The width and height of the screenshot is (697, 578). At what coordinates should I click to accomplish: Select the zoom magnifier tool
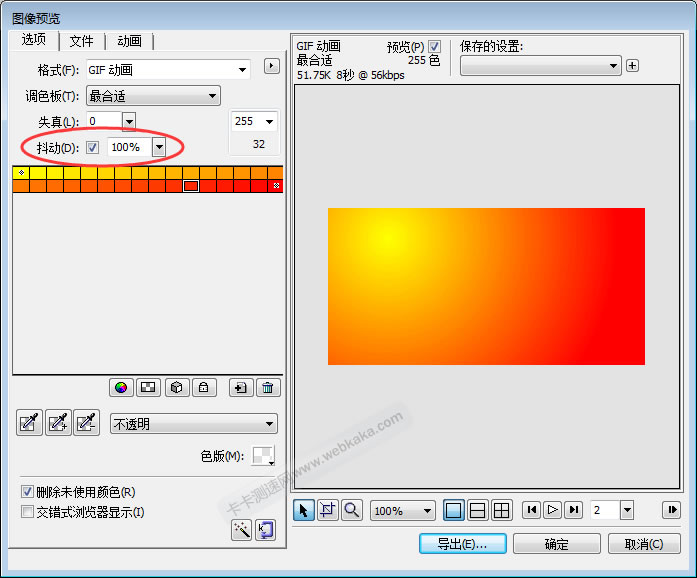pyautogui.click(x=352, y=510)
